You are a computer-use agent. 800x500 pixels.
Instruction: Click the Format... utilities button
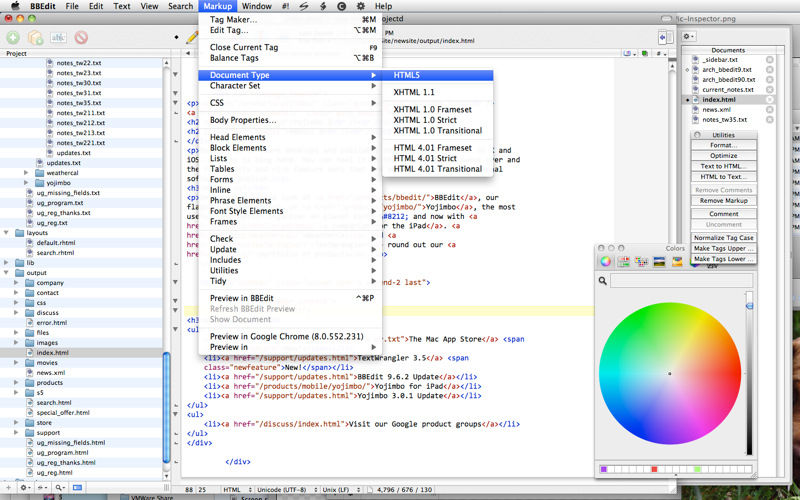[723, 145]
